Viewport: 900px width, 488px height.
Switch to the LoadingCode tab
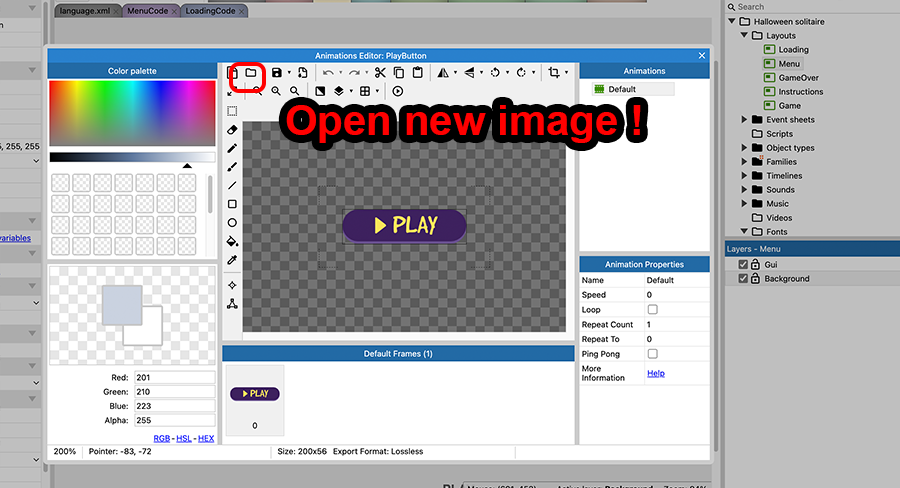tap(211, 10)
